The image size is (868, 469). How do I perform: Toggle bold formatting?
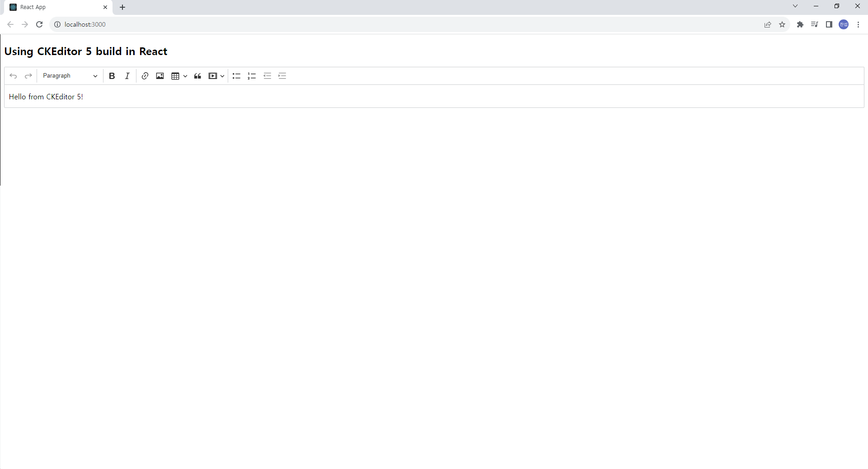click(112, 76)
